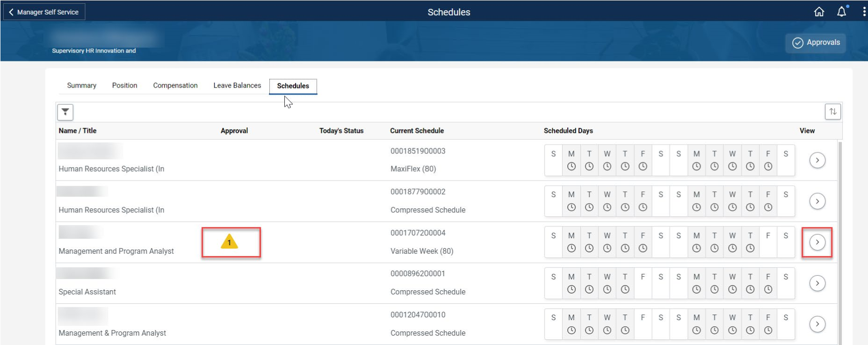Click the Current Schedule column header
The image size is (868, 345).
[417, 131]
